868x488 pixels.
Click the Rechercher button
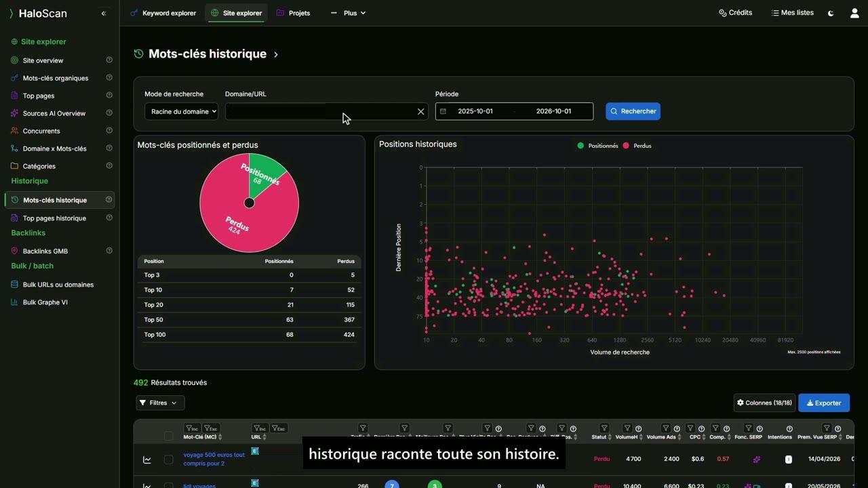633,111
